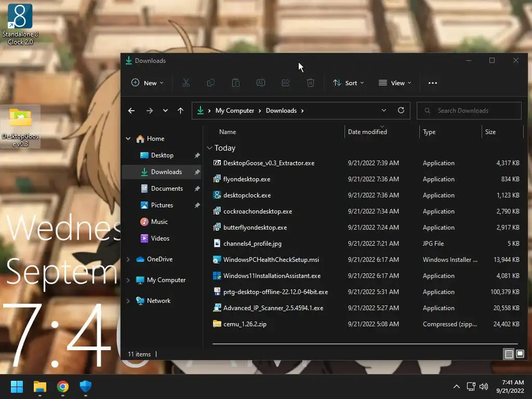
Task: Select prtg-desktop-offline-22.12.0-64bit.exe file
Action: coord(365,292)
